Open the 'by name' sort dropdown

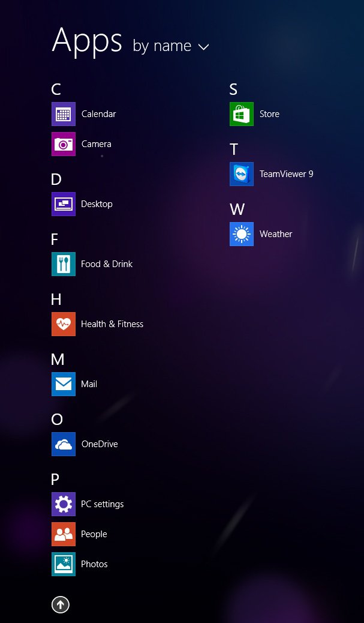click(171, 46)
